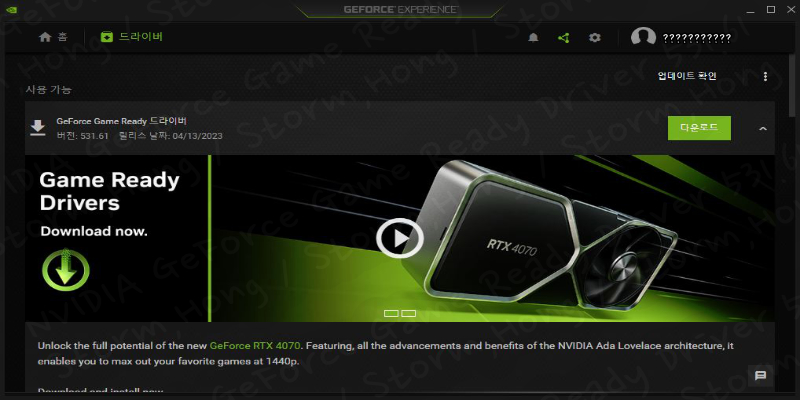Click the 사용 가능 section label
The image size is (800, 400).
coord(48,90)
